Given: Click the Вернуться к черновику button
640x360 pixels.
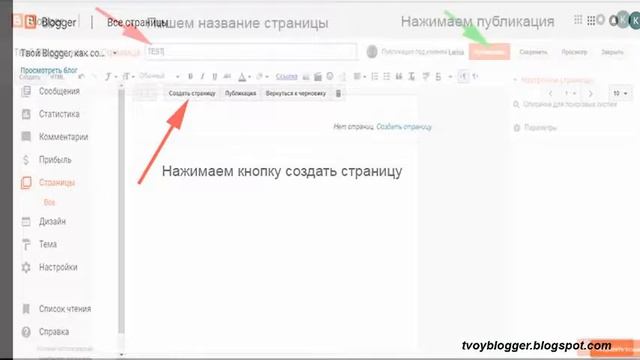Looking at the screenshot, I should (296, 93).
